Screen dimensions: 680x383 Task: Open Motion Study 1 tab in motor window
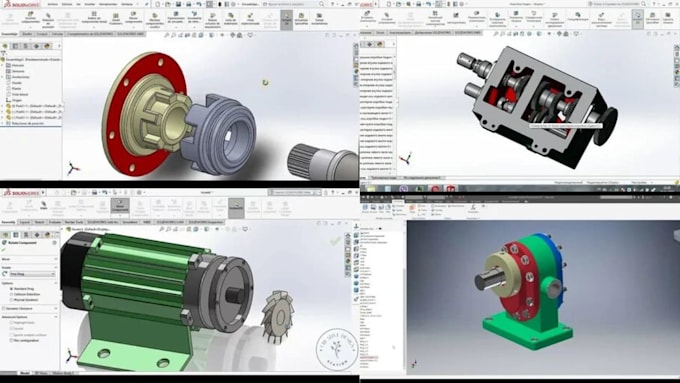click(x=64, y=373)
